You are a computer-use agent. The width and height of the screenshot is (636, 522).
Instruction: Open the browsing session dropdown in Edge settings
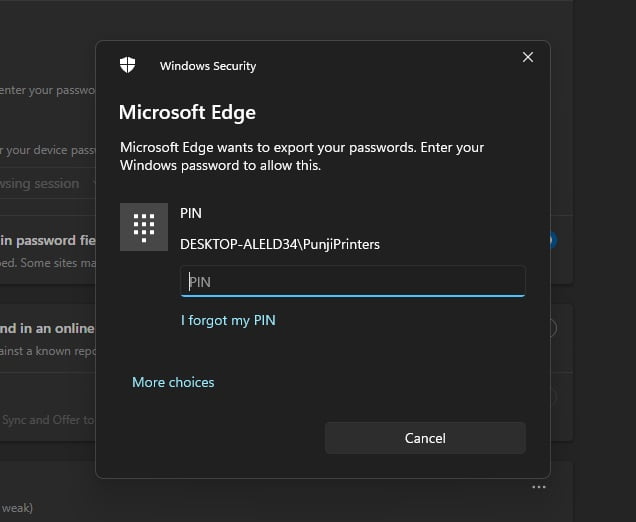point(48,184)
